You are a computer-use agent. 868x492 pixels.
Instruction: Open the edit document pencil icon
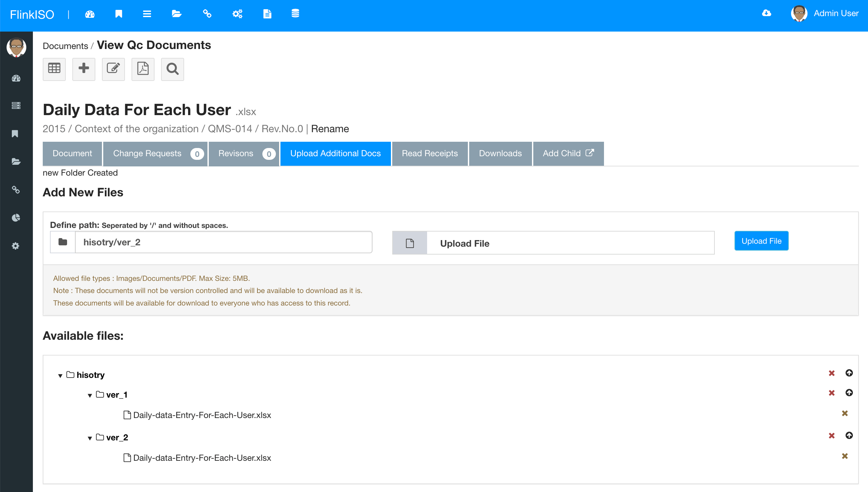click(x=113, y=69)
